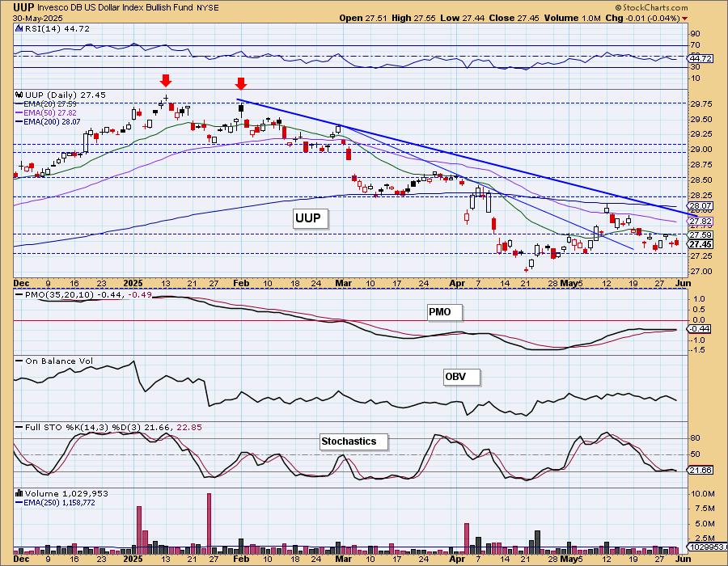Click the candlestick icon beside UUP (Daily)
The width and height of the screenshot is (728, 566).
point(19,95)
